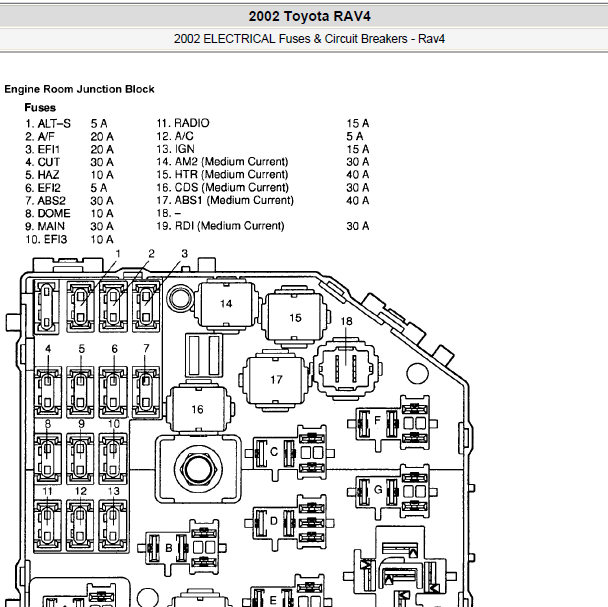Click the large hex bolt terminal in the diagram

pyautogui.click(x=198, y=469)
